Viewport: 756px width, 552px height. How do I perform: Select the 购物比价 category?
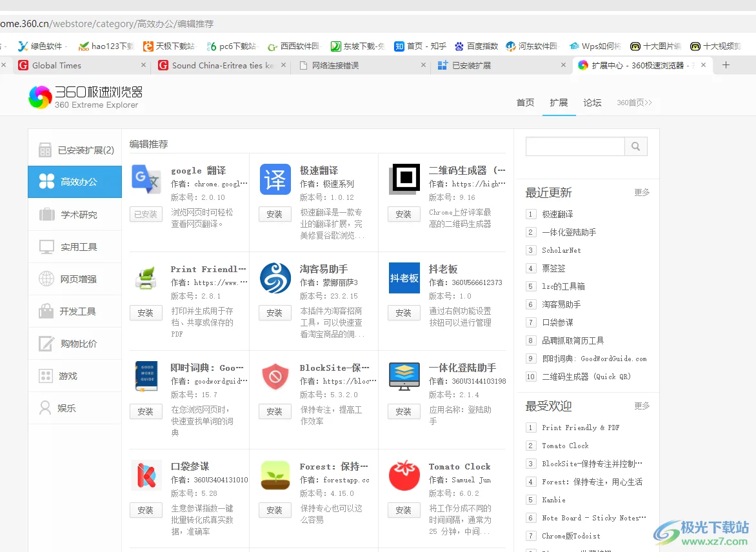pyautogui.click(x=75, y=344)
